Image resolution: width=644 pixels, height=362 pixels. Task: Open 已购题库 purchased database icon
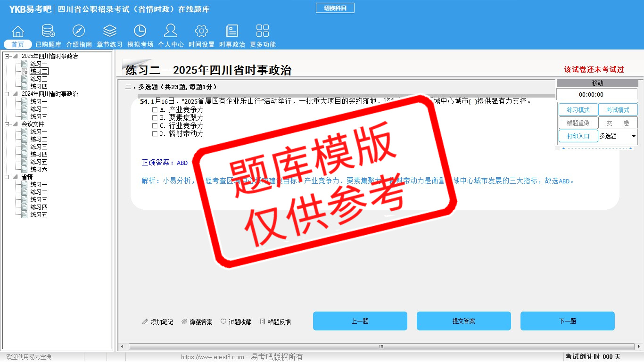pos(48,32)
